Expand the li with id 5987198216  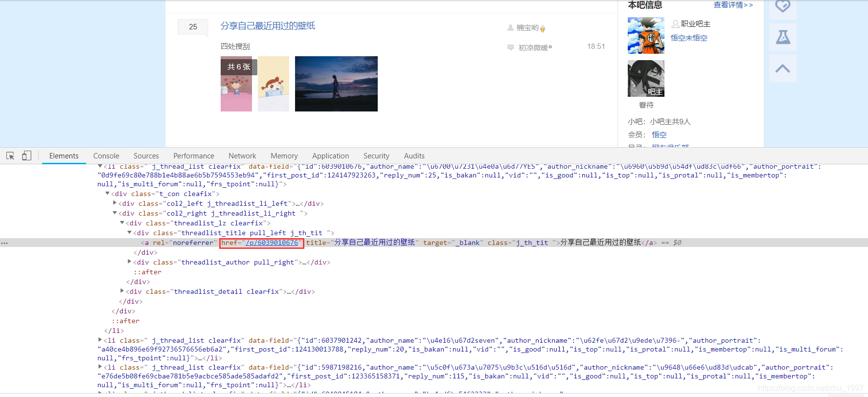click(x=100, y=367)
